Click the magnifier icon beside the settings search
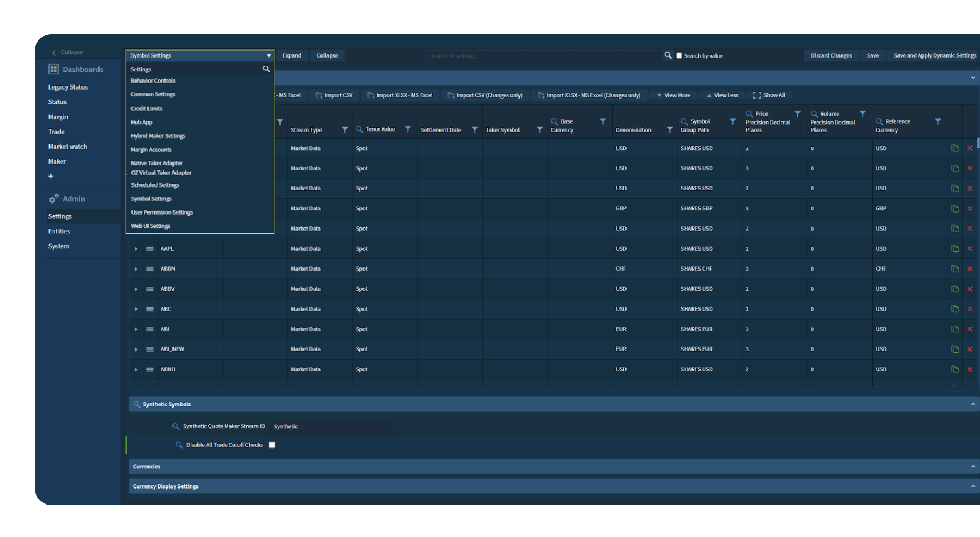The image size is (980, 537). 668,55
